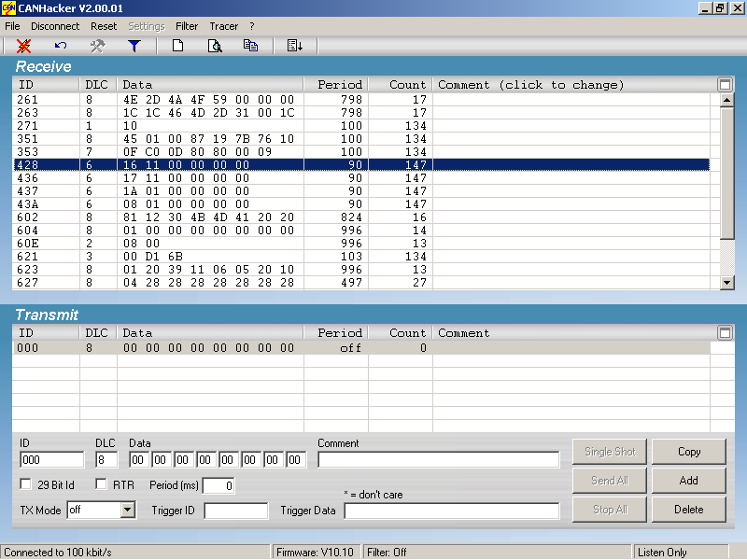Viewport: 747px width, 560px height.
Task: Click the transmit ID input field
Action: [52, 460]
